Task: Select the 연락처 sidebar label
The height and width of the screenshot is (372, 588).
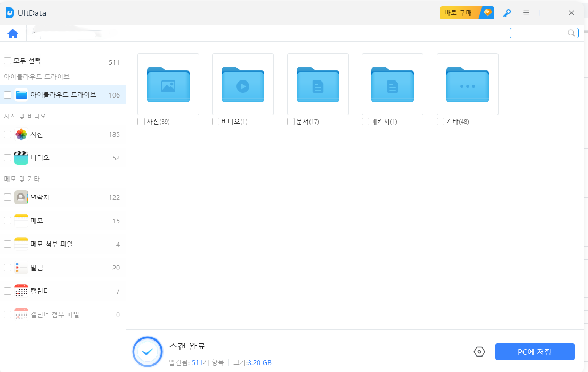Action: pos(40,197)
